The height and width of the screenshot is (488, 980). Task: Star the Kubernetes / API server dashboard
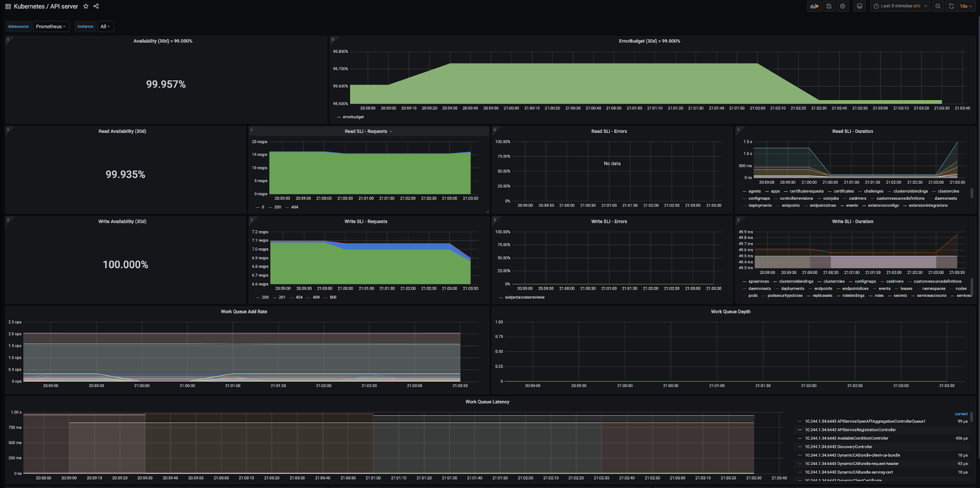pyautogui.click(x=86, y=6)
